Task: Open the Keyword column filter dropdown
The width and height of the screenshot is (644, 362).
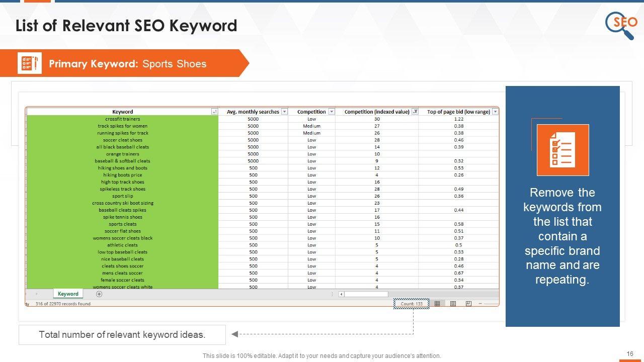Action: coord(214,112)
